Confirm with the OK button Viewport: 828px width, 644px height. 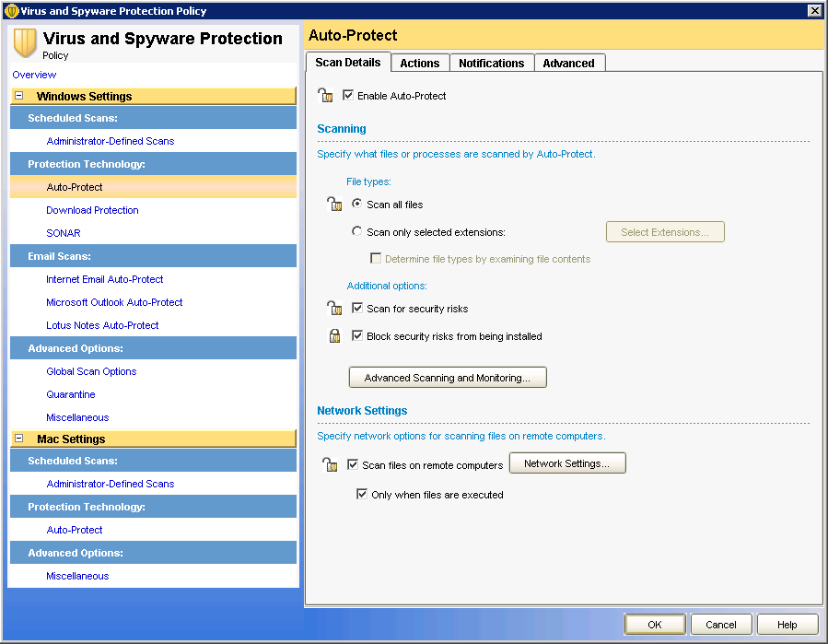[655, 625]
